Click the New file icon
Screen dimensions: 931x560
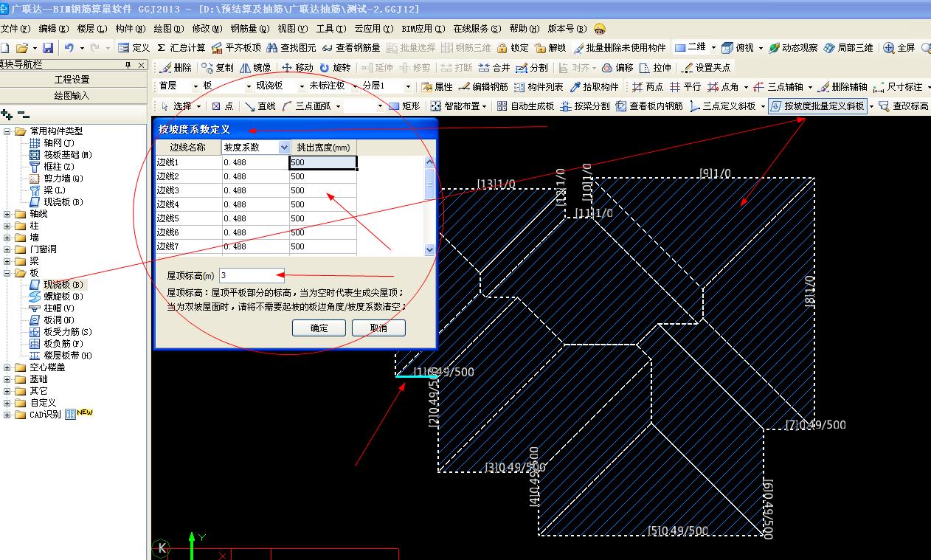tap(4, 48)
